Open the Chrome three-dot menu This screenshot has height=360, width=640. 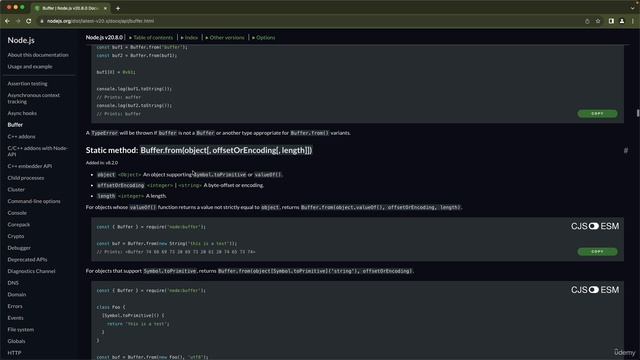[633, 21]
